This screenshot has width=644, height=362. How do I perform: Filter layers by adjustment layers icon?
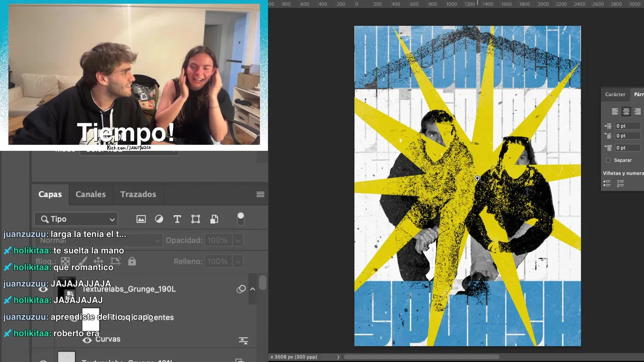[159, 219]
